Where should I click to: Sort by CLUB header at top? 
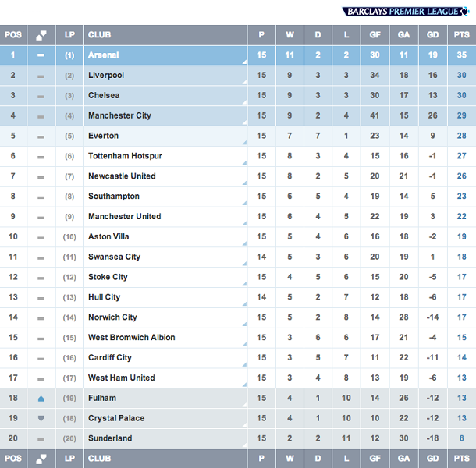point(100,35)
